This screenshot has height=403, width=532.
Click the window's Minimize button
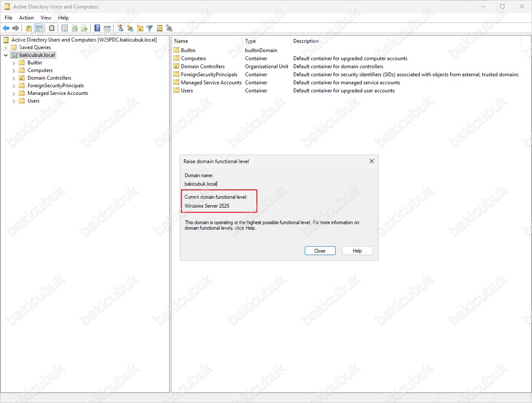pos(483,6)
